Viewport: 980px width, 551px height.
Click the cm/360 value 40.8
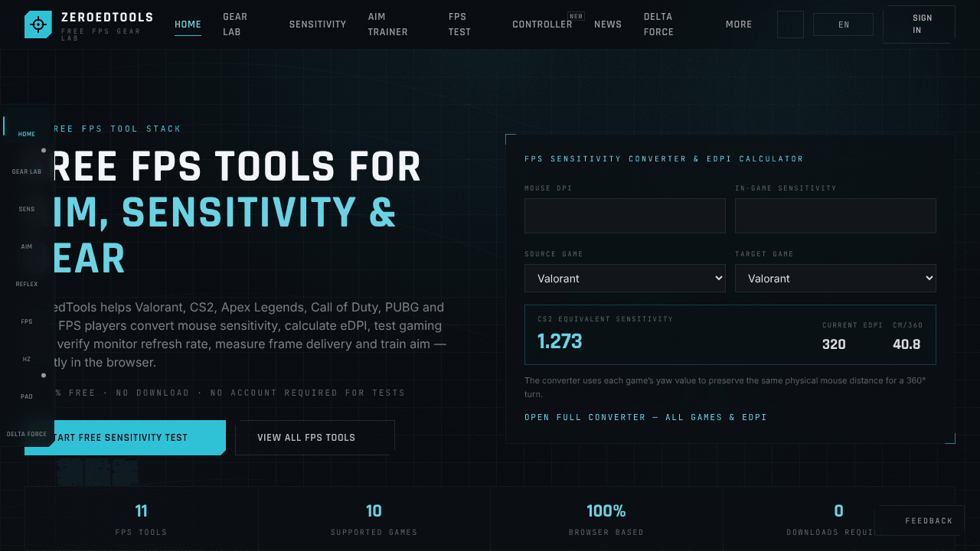click(906, 344)
